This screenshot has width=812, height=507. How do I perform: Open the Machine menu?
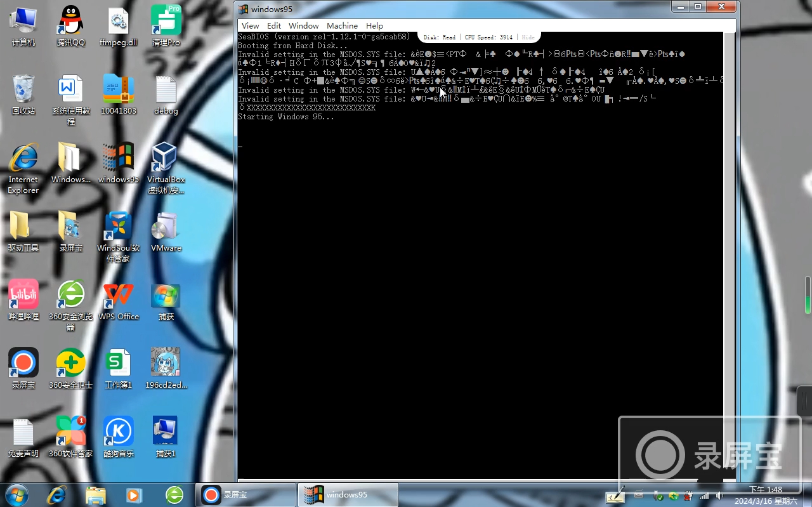[342, 26]
